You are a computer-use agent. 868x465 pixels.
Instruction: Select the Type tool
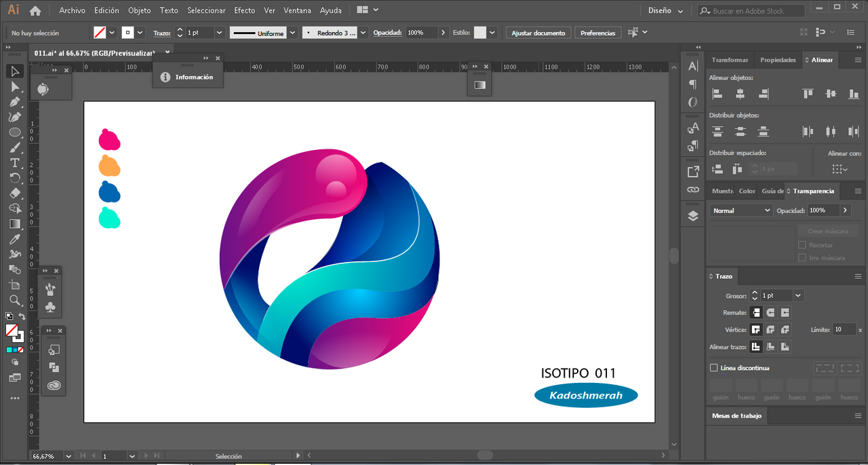15,163
